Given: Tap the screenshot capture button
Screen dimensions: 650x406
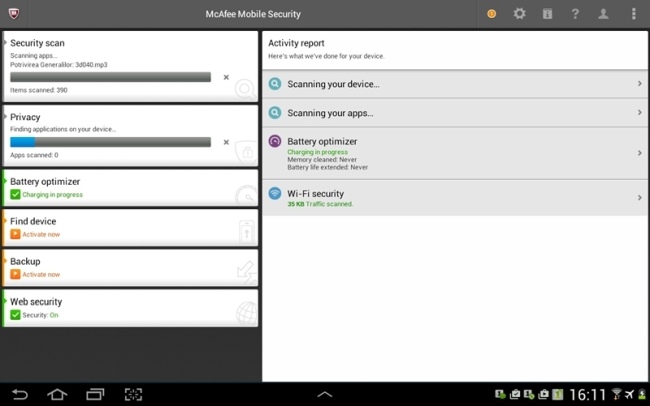Looking at the screenshot, I should click(x=133, y=394).
